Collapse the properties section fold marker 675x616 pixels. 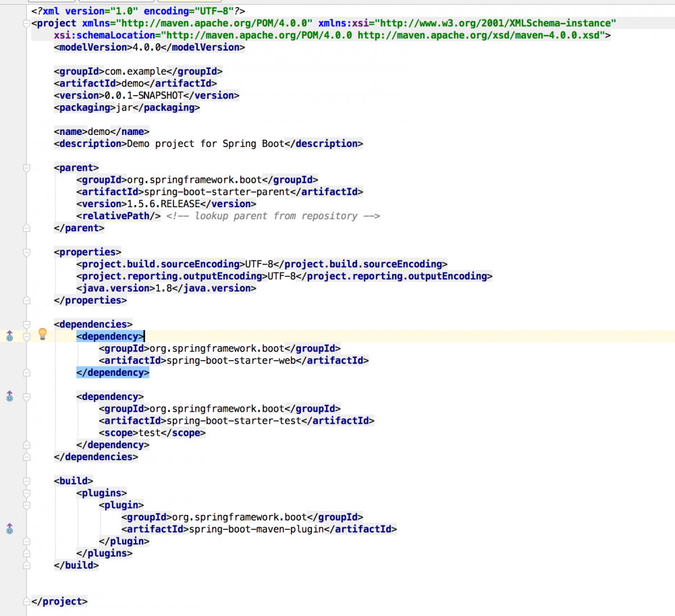click(26, 252)
